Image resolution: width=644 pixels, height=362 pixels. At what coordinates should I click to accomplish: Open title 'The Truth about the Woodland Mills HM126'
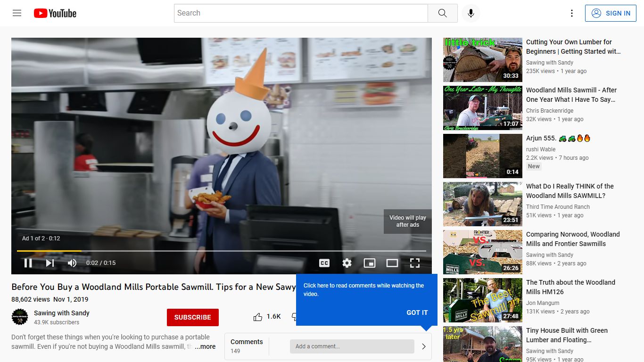click(570, 287)
